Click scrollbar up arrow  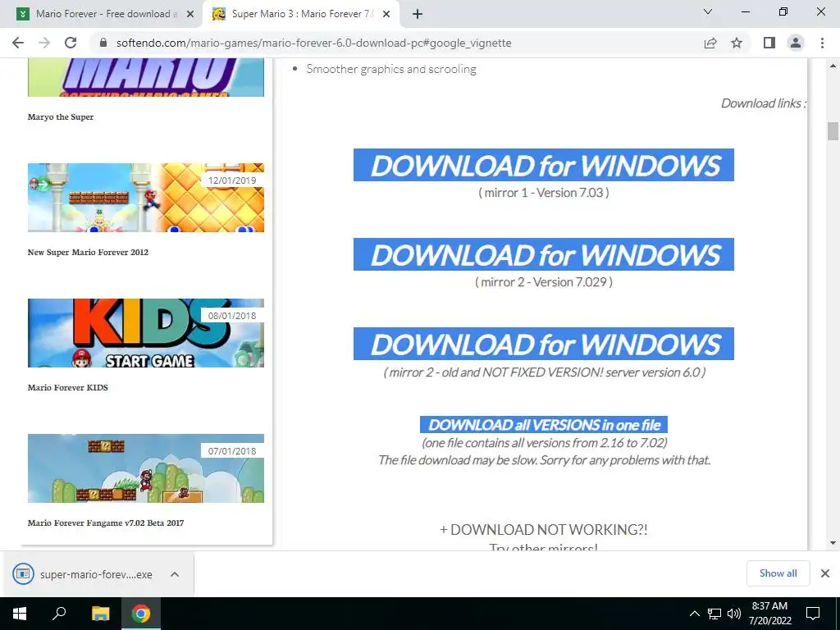[833, 66]
